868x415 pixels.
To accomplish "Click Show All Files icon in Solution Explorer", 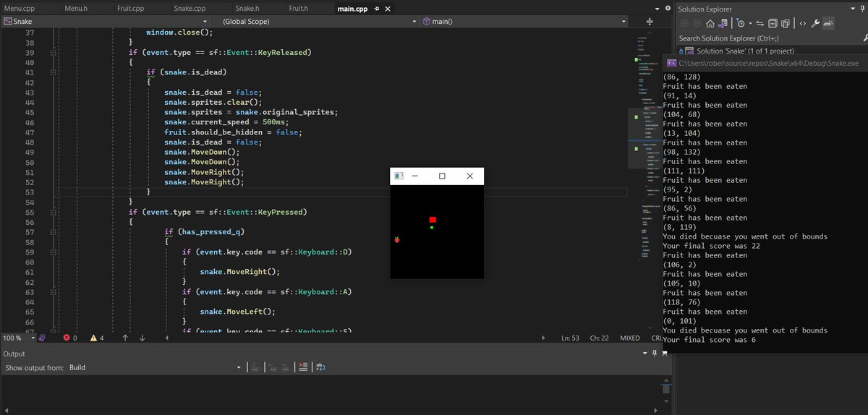I will coord(786,23).
